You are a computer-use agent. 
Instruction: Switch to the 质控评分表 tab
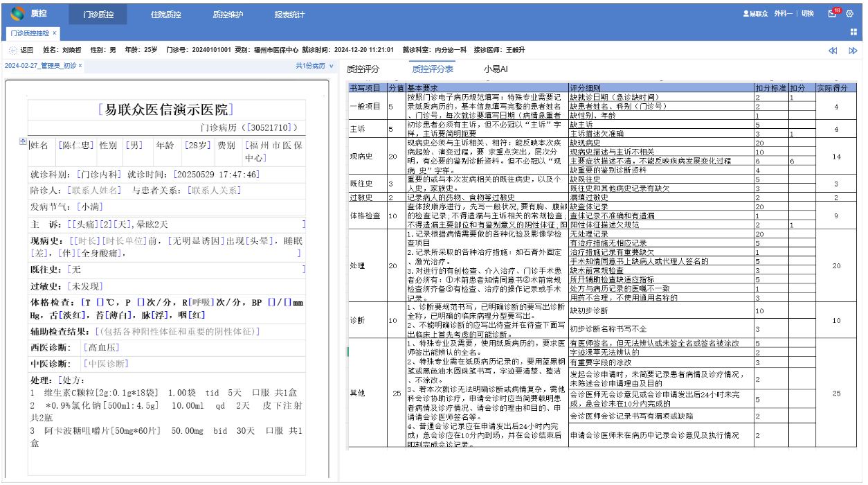pos(433,69)
